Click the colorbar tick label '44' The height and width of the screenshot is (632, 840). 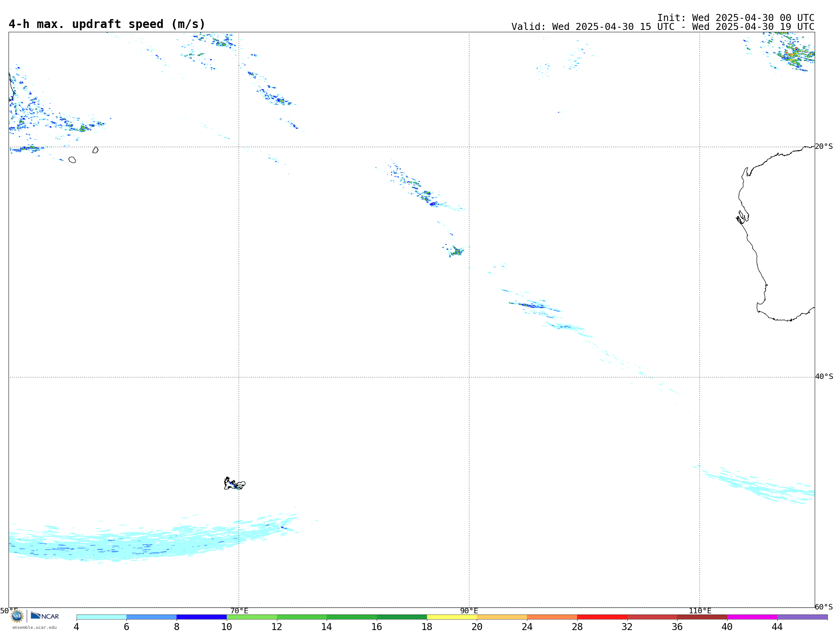(777, 627)
